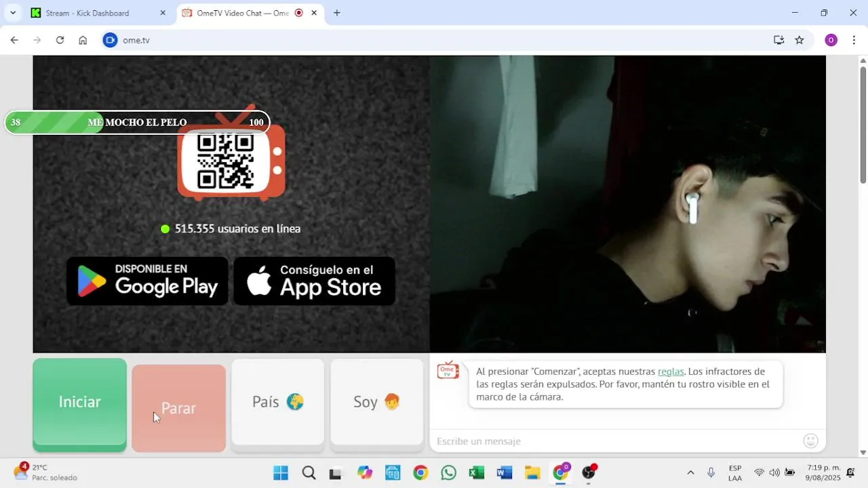
Task: Click the install app icon in toolbar
Action: (778, 40)
